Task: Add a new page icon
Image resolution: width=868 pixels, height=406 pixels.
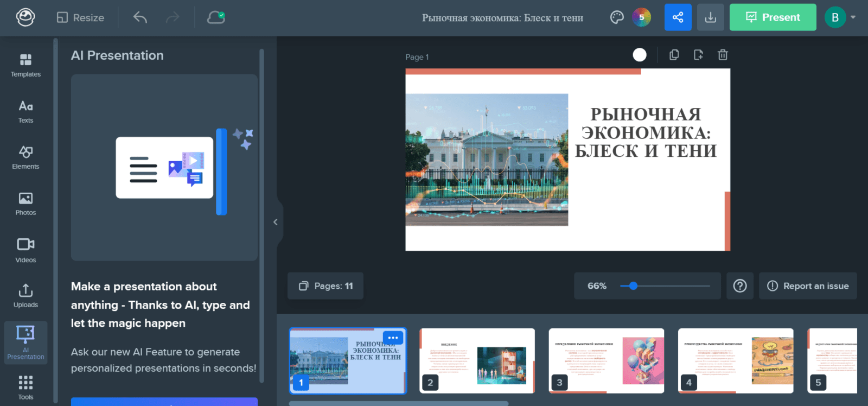Action: coord(698,55)
